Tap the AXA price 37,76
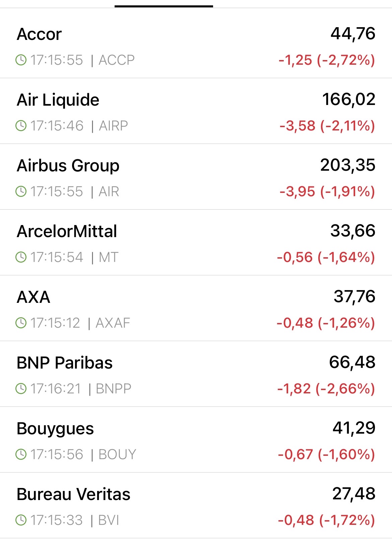 354,297
